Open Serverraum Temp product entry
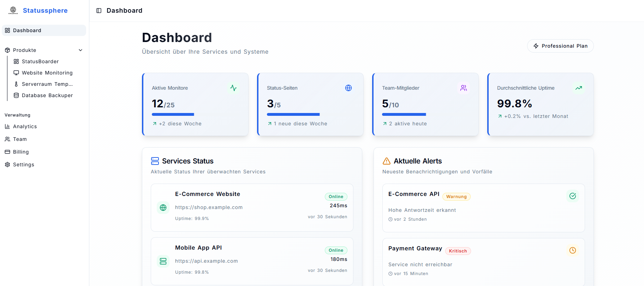This screenshot has width=644, height=286. (x=47, y=84)
